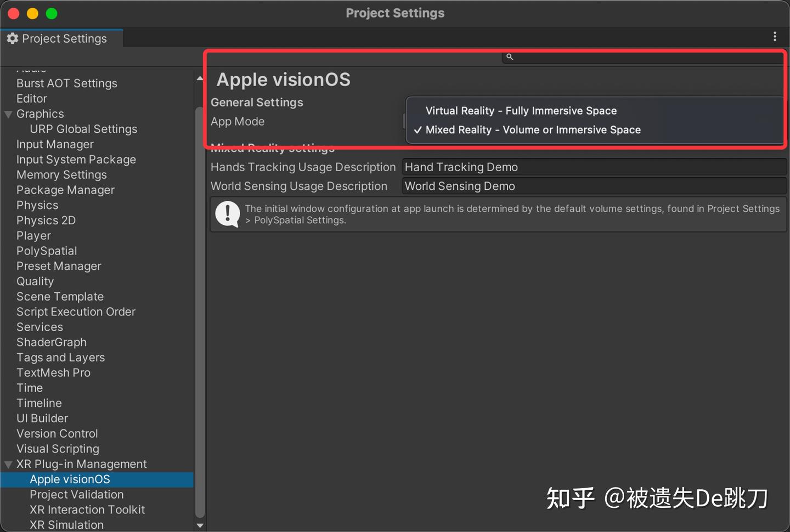Click the Project Settings gear icon
The image size is (790, 532).
(12, 38)
